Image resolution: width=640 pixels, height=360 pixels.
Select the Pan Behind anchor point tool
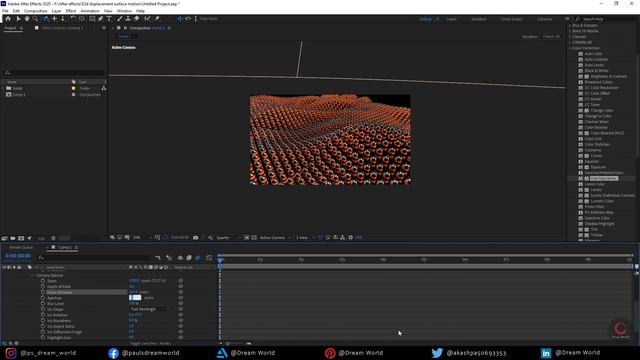[82, 19]
